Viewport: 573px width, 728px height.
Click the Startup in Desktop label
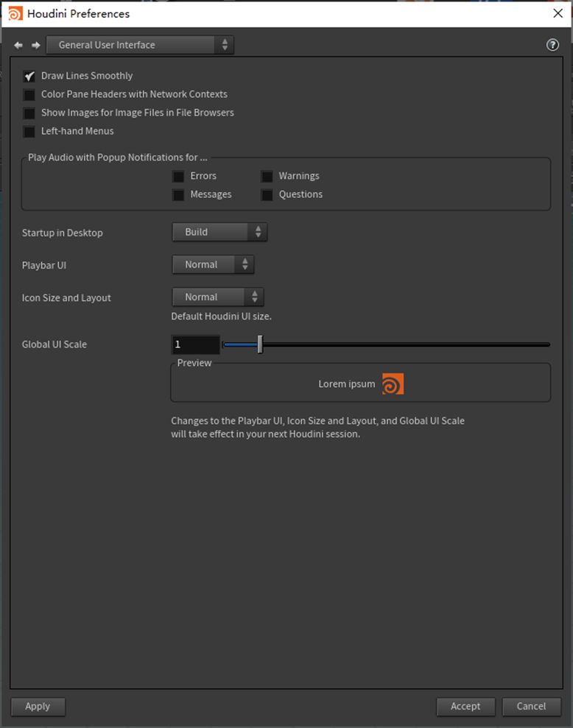tap(63, 233)
